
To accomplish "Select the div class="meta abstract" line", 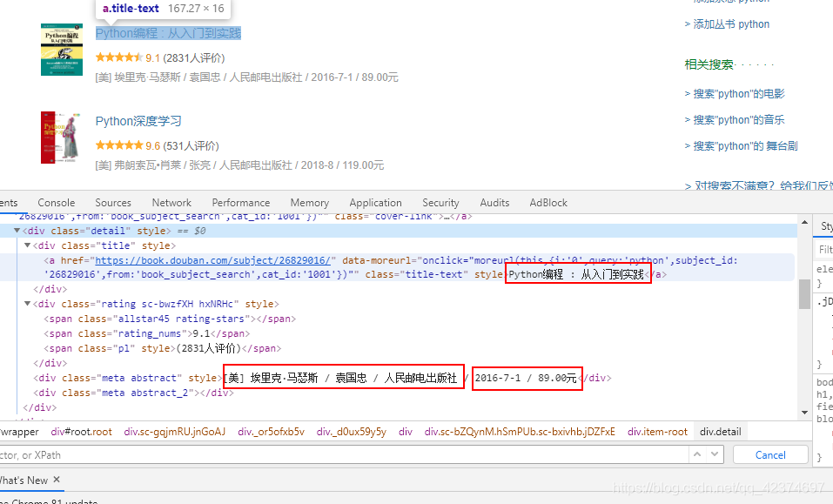I will (x=322, y=378).
